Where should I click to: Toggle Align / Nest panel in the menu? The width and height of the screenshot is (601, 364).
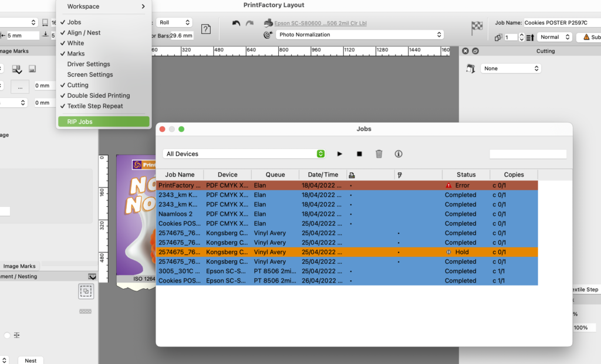[103, 33]
